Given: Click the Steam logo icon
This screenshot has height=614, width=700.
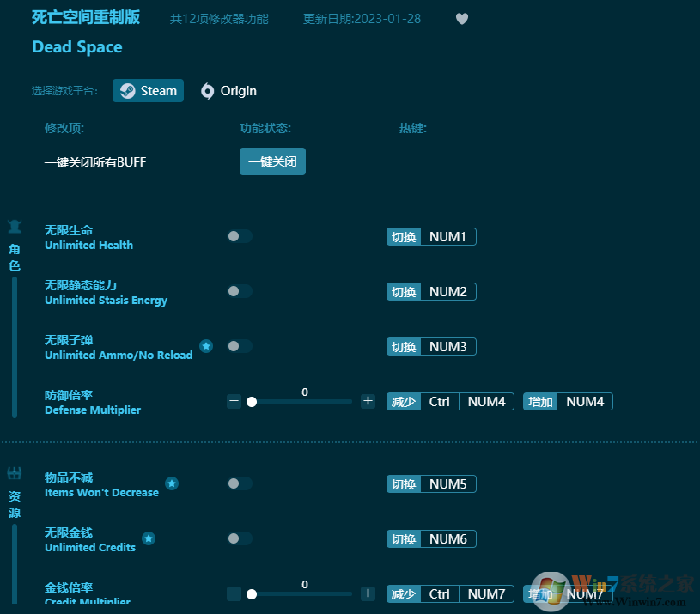Looking at the screenshot, I should click(128, 91).
